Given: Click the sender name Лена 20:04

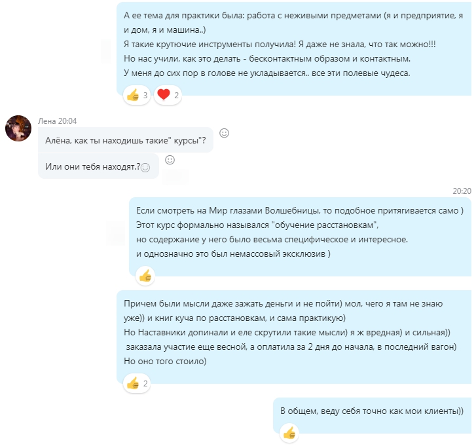Looking at the screenshot, I should coord(57,121).
